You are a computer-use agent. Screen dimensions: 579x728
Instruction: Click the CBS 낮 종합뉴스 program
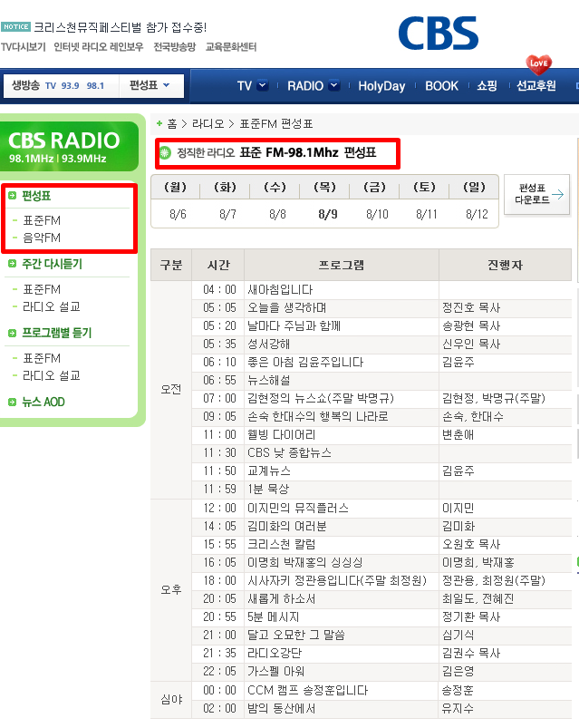pos(289,452)
